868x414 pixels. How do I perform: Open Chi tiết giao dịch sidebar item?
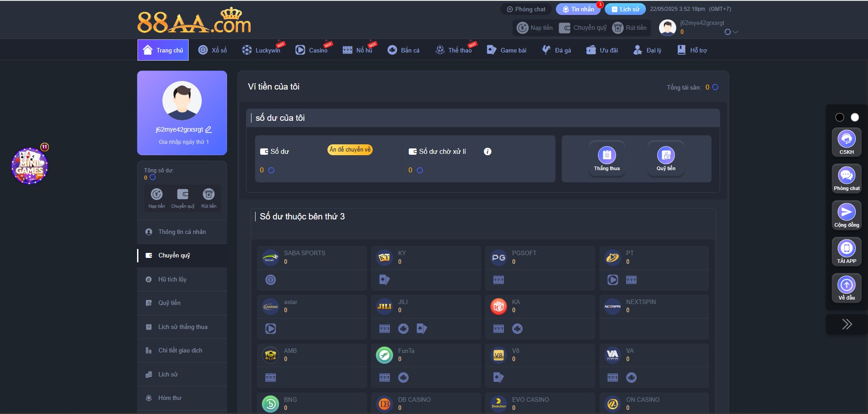[x=182, y=350]
